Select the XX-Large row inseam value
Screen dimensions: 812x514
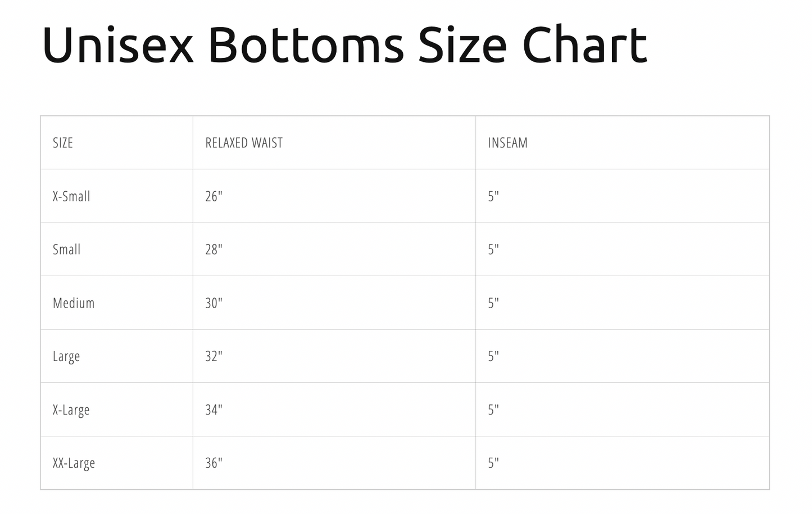point(493,463)
